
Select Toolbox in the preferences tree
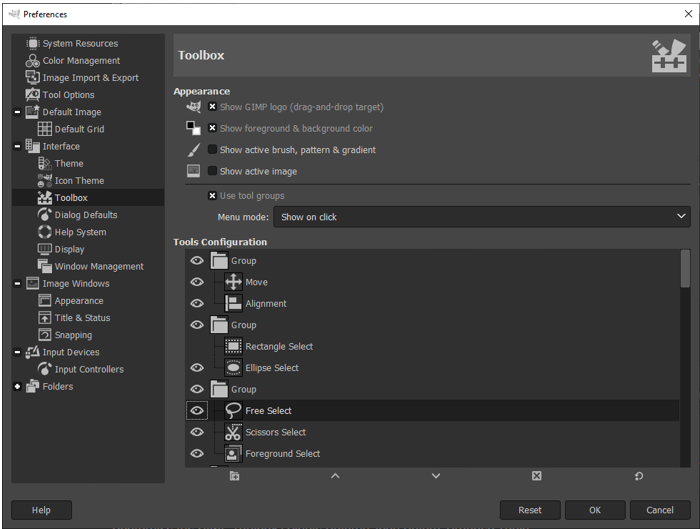tap(71, 198)
